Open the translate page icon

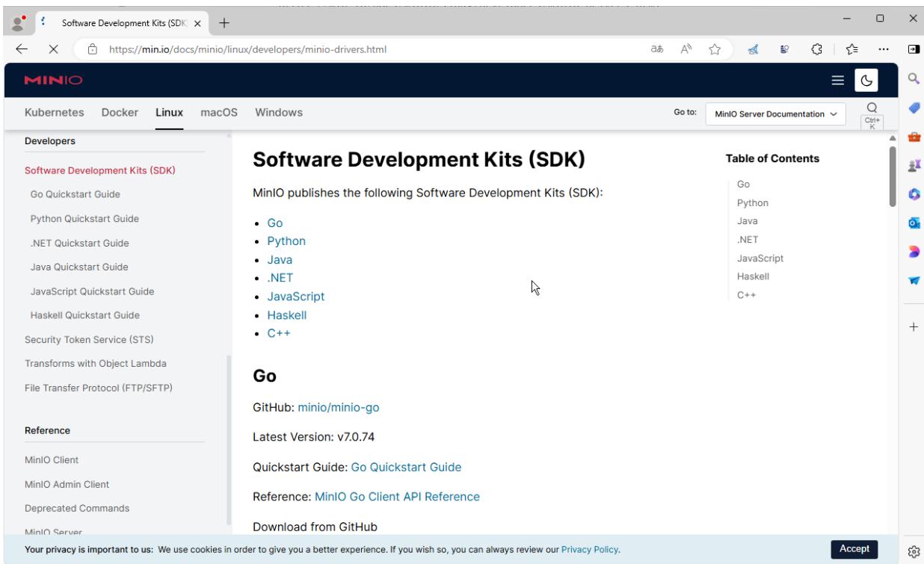(x=656, y=49)
